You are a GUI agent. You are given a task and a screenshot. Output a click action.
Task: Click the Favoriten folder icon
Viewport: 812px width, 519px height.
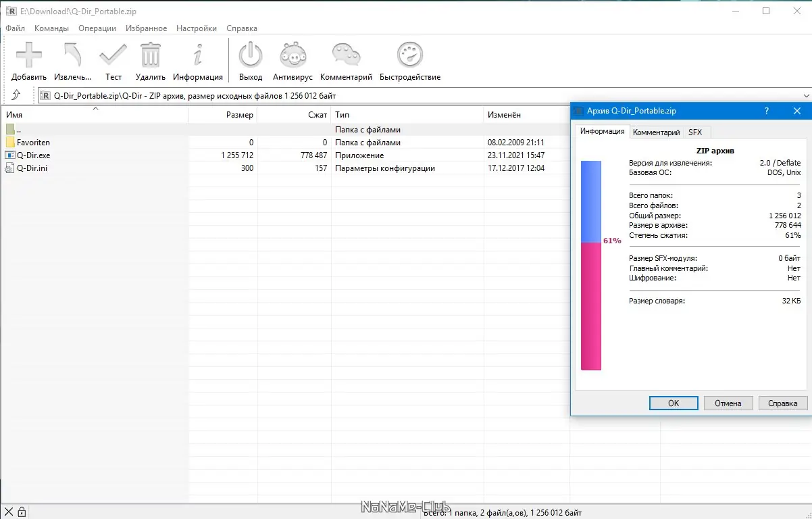(x=10, y=143)
